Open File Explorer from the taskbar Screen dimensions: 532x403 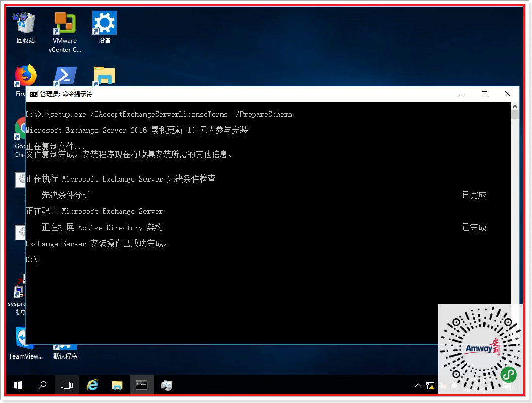click(x=117, y=385)
